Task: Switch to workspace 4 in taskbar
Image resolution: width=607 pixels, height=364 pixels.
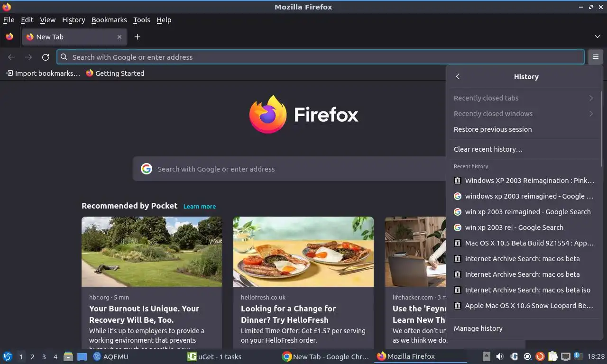Action: [x=55, y=357]
